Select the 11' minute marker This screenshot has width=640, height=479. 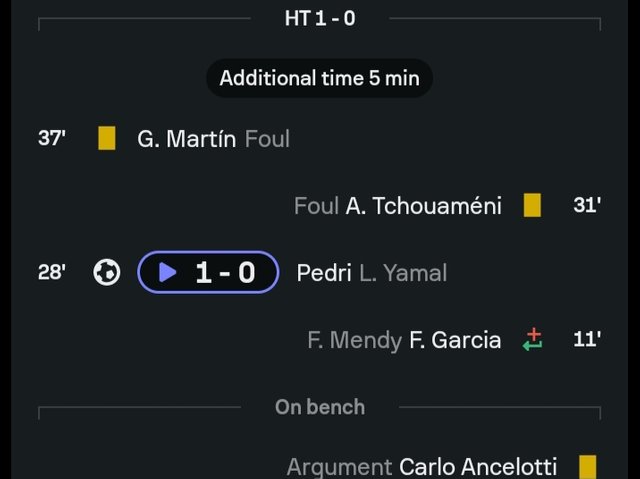[587, 339]
